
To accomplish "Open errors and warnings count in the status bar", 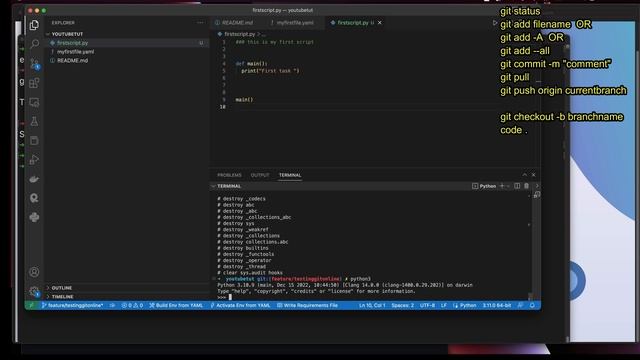I will 132,305.
